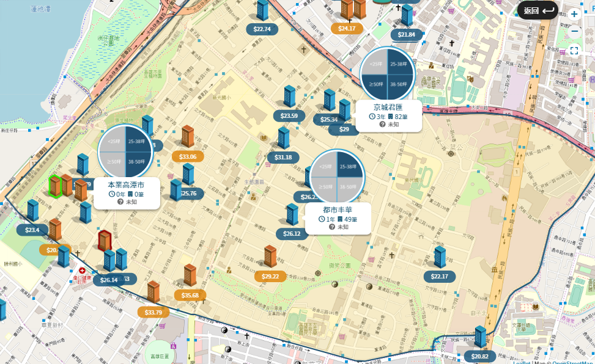Click blue building above $23.4 label
595x364 pixels.
point(32,211)
